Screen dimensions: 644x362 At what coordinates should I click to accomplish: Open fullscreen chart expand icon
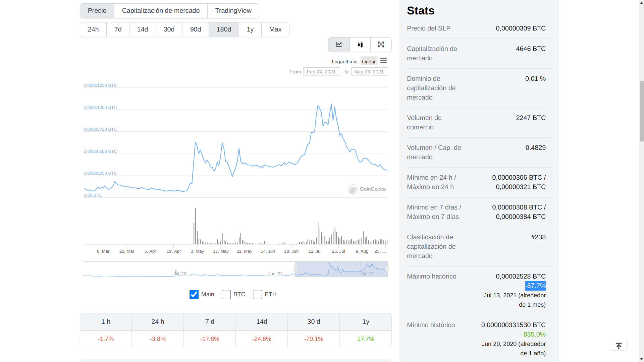click(381, 45)
